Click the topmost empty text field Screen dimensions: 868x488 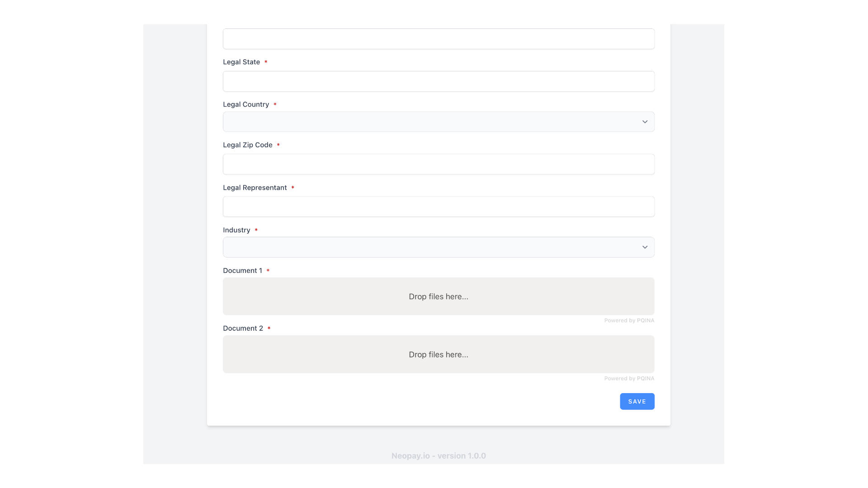click(x=438, y=39)
